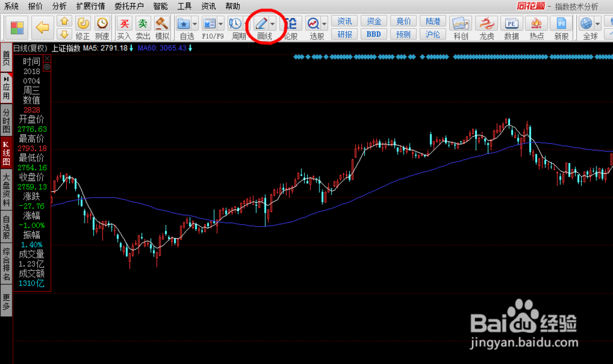Screen dimensions: 613x364
Task: Open the 系统 menu
Action: click(11, 6)
